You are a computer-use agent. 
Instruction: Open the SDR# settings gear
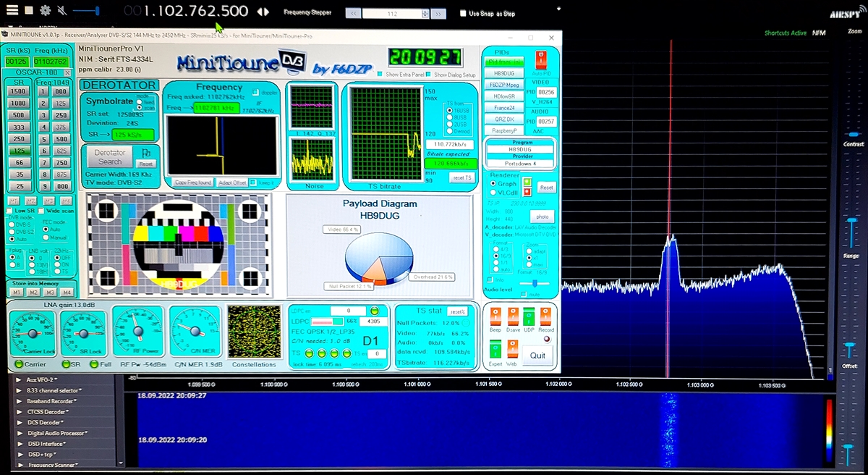tap(45, 11)
